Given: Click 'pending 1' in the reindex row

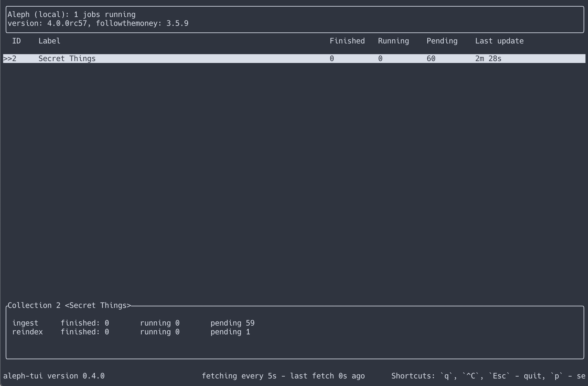Looking at the screenshot, I should pyautogui.click(x=230, y=332).
